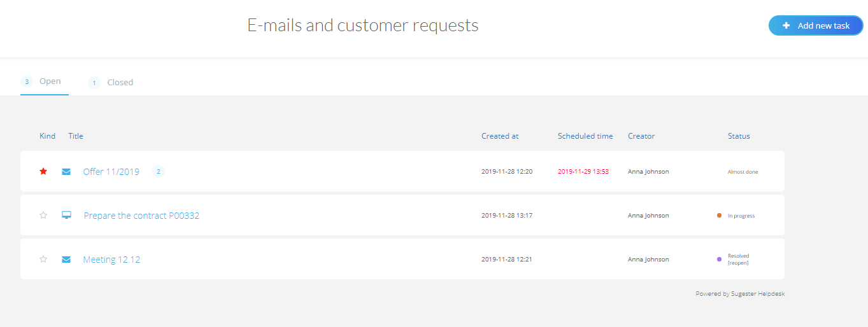868x327 pixels.
Task: Click the purple Resolved status dot
Action: 719,259
